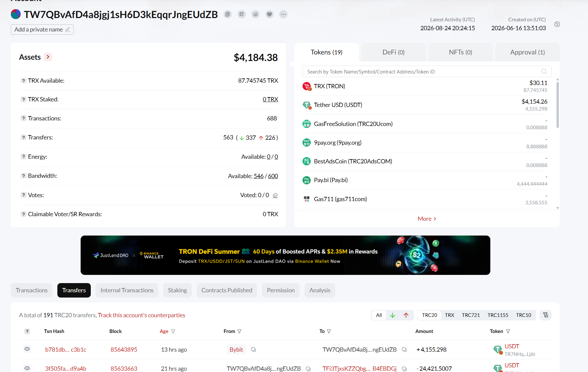Open the 0 TRX staked link
The height and width of the screenshot is (372, 588).
pos(270,99)
